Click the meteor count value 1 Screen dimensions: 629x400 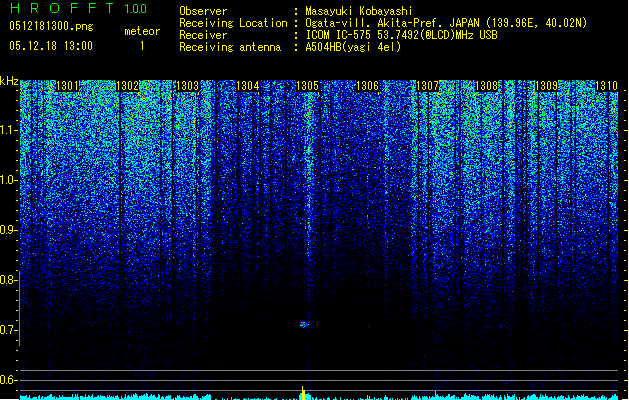point(142,46)
